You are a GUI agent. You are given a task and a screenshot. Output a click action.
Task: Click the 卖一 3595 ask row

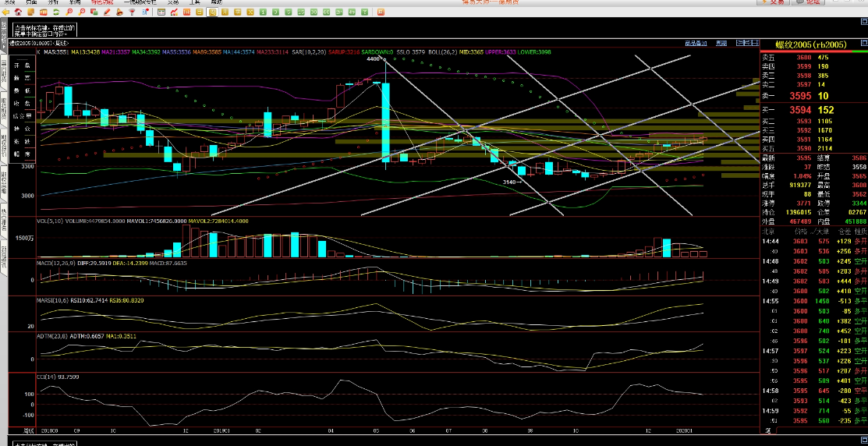[x=813, y=96]
